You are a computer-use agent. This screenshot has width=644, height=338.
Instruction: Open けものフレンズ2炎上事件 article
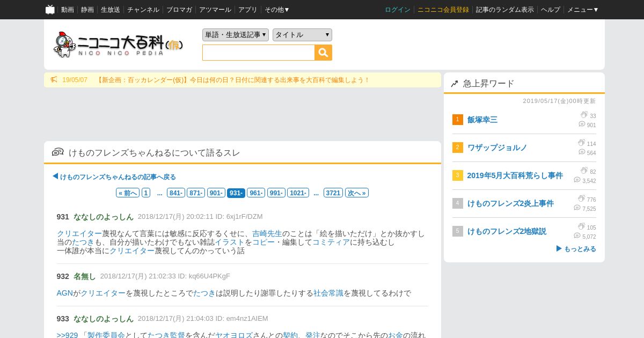(510, 203)
